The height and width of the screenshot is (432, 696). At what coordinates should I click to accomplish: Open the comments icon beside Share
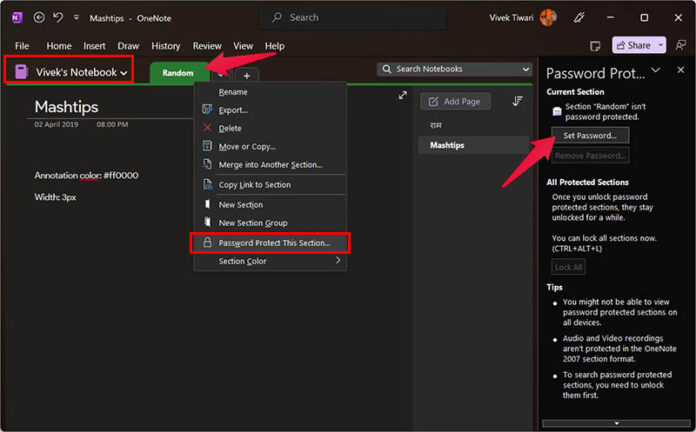(x=594, y=45)
